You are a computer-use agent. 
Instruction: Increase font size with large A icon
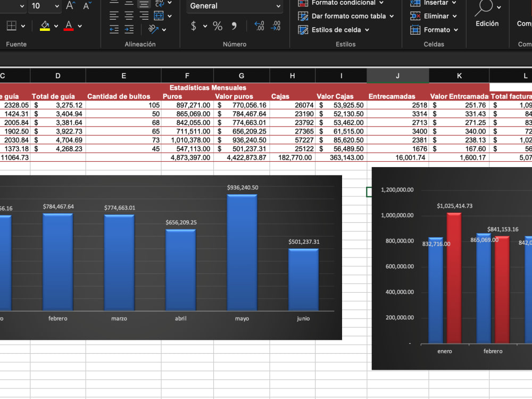tap(71, 5)
